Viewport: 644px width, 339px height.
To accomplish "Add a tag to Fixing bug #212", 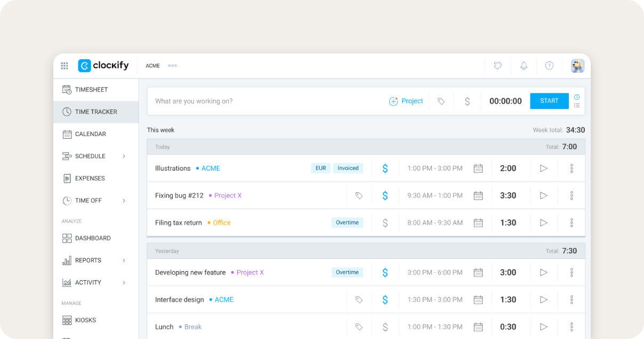I will click(x=359, y=195).
